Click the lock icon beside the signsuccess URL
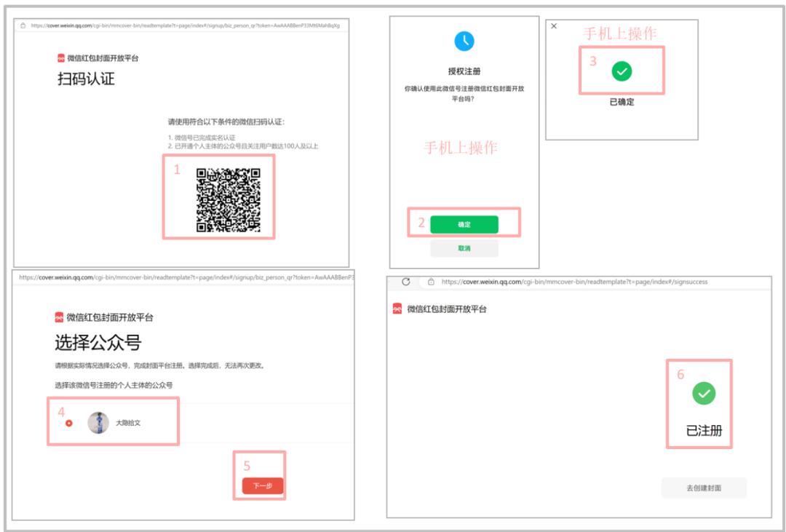This screenshot has height=532, width=786. (431, 282)
